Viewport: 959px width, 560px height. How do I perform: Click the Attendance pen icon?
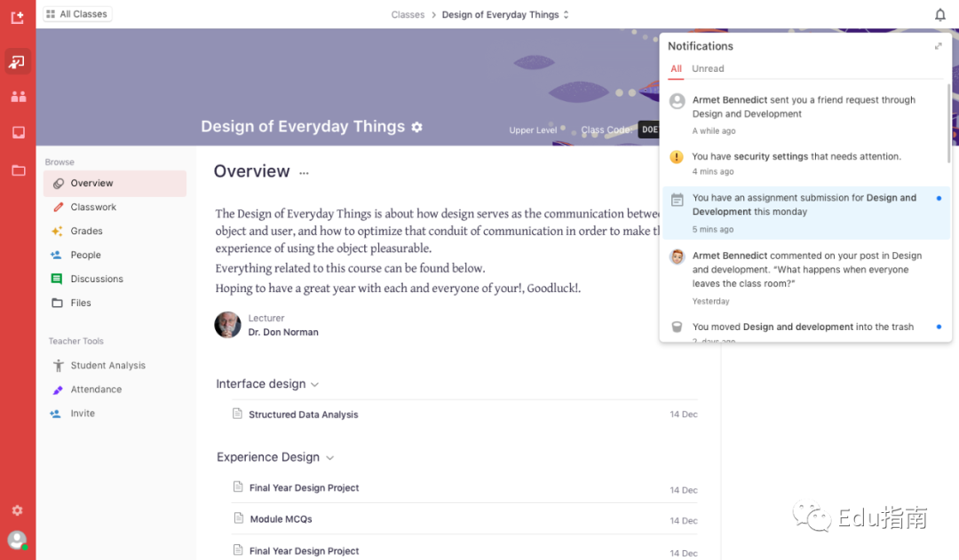[x=58, y=390]
